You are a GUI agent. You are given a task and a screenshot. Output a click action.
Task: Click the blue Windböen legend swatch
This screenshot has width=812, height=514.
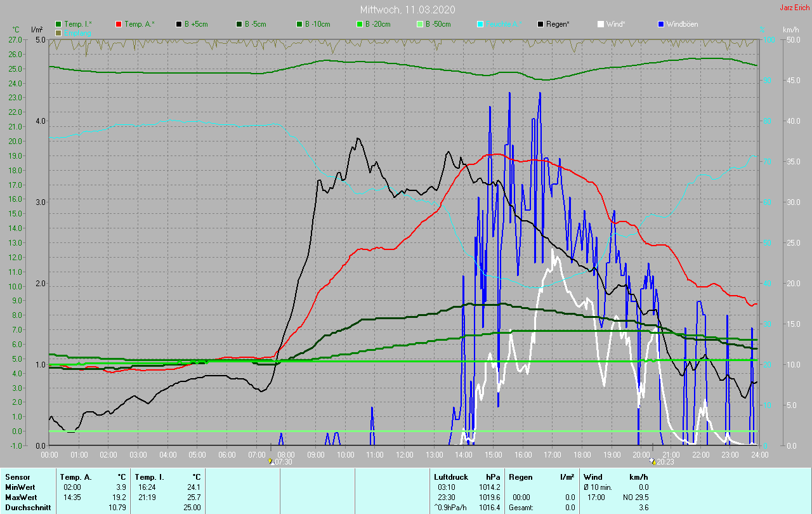tap(661, 24)
